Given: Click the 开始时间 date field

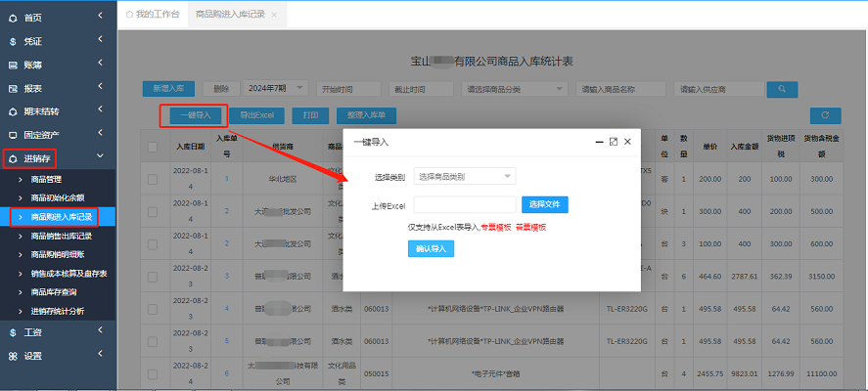Looking at the screenshot, I should coord(348,89).
